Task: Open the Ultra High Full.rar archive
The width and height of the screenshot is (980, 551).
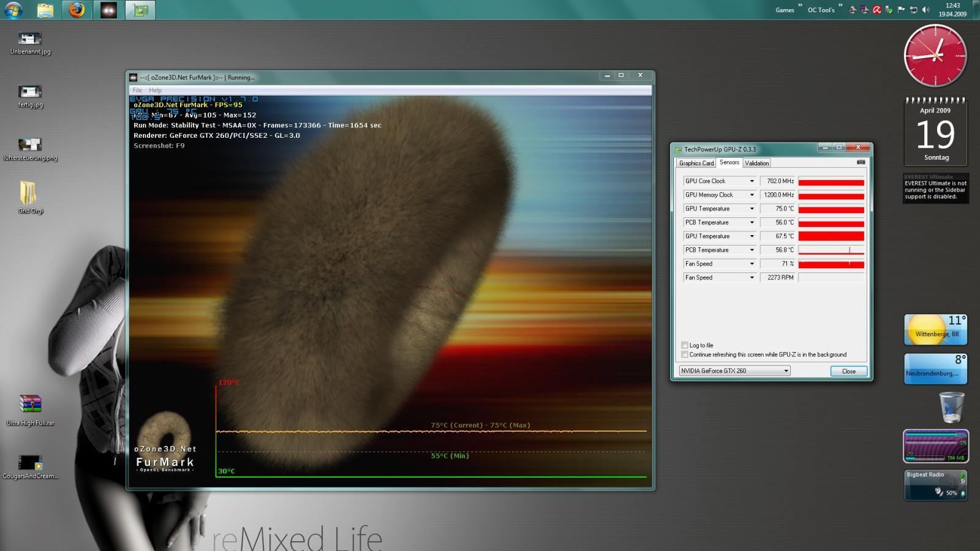Action: pos(30,410)
